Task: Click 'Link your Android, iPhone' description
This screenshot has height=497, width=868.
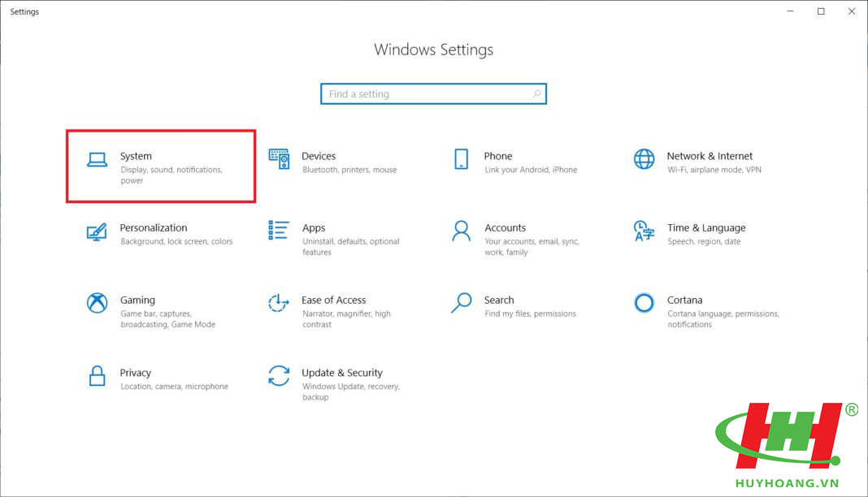Action: tap(531, 170)
